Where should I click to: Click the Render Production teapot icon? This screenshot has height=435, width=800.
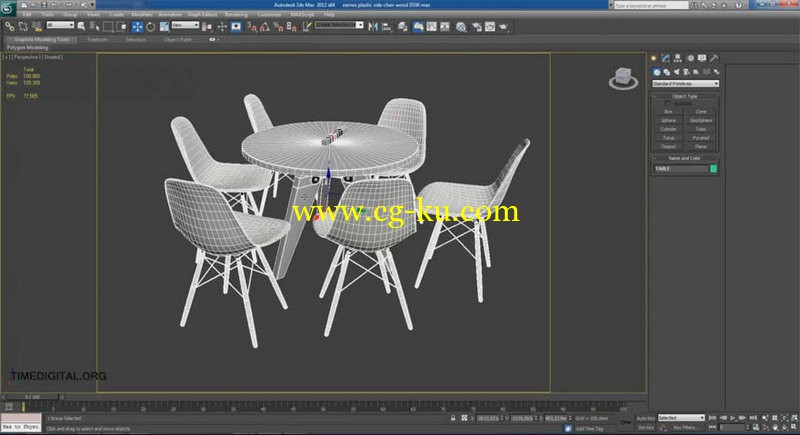coord(504,27)
